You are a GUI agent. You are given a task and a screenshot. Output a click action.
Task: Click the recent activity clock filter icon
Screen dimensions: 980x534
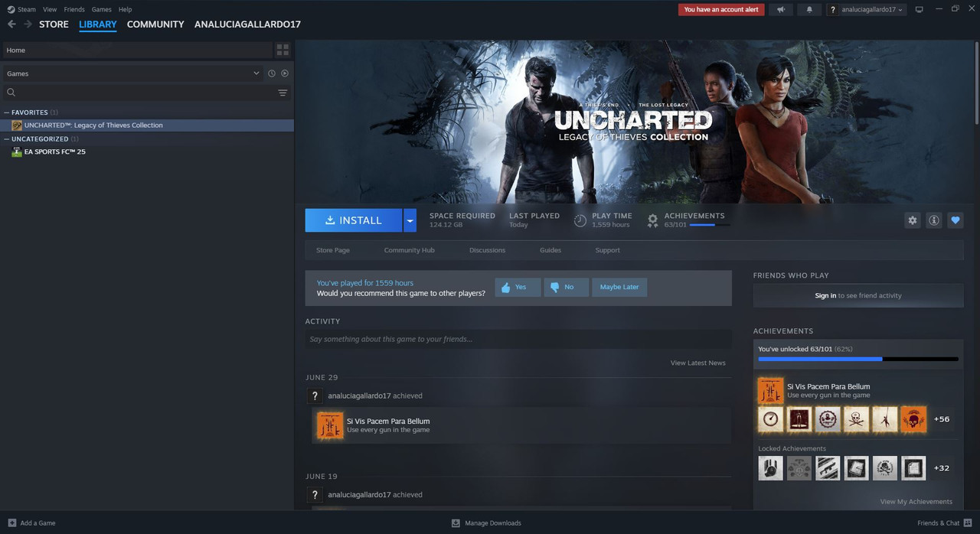pyautogui.click(x=272, y=73)
